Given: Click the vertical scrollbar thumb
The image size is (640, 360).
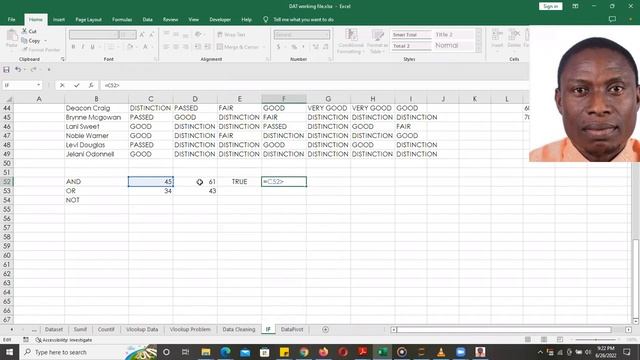Looking at the screenshot, I should click(636, 278).
